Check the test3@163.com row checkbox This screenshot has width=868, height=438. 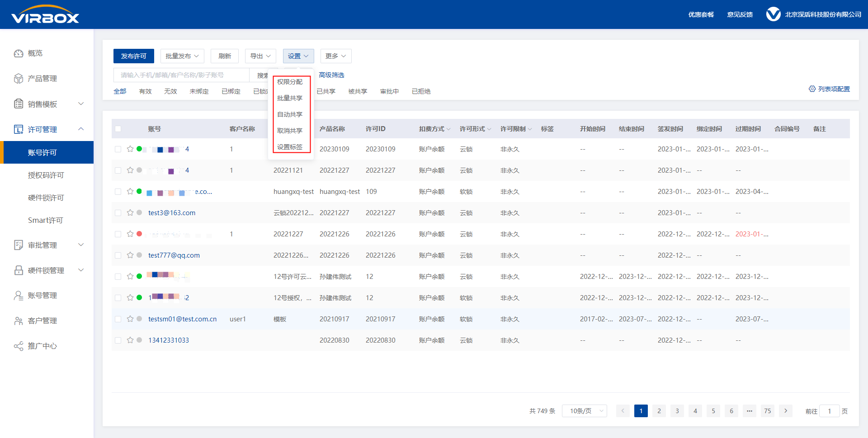point(118,213)
